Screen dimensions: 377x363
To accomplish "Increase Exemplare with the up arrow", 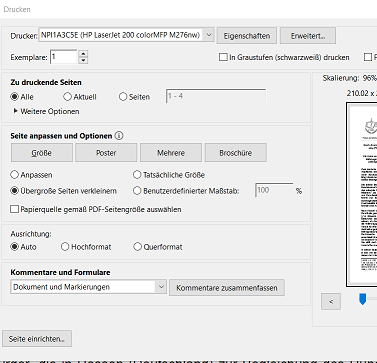I will 83,54.
